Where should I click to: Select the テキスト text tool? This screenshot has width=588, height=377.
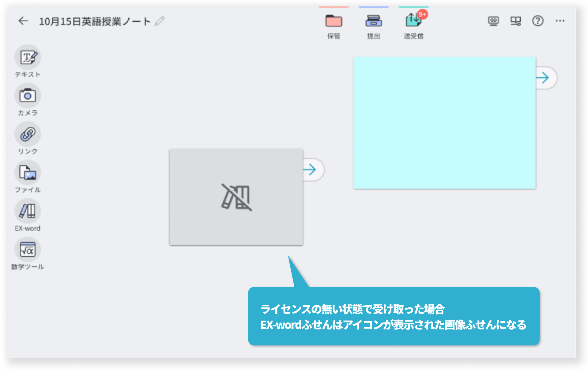(x=28, y=61)
